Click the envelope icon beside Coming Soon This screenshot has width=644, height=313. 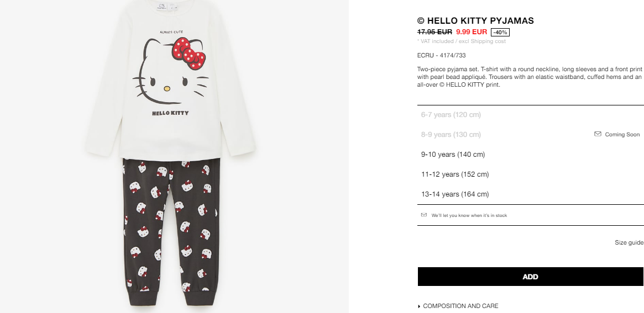[x=598, y=134]
